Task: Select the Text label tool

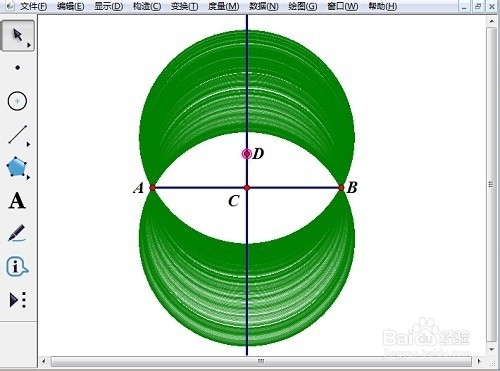Action: click(x=17, y=201)
